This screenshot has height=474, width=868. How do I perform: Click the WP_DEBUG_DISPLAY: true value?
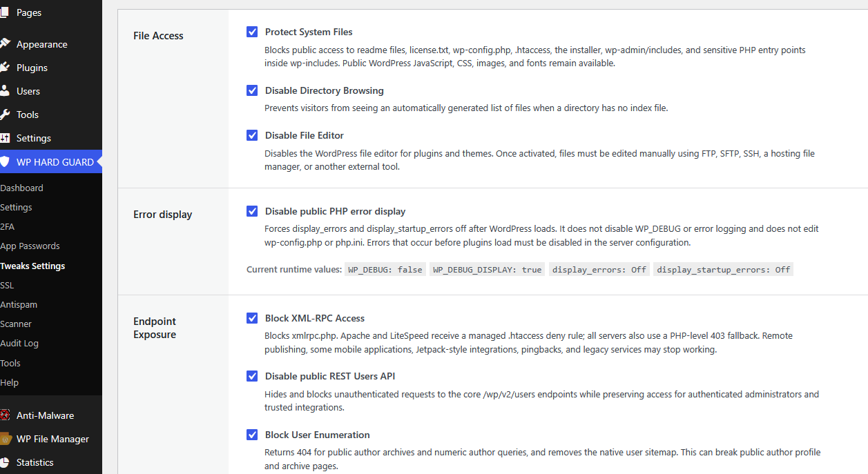(488, 269)
